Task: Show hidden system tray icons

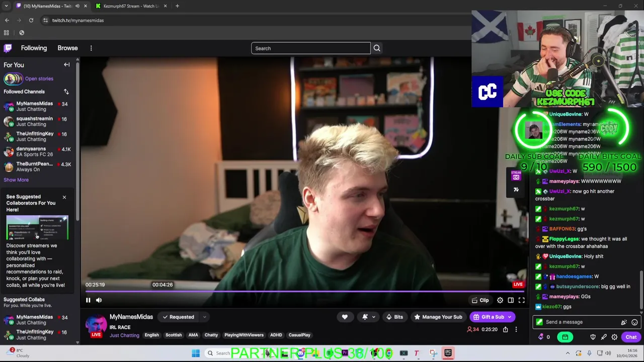Action: coord(568,353)
